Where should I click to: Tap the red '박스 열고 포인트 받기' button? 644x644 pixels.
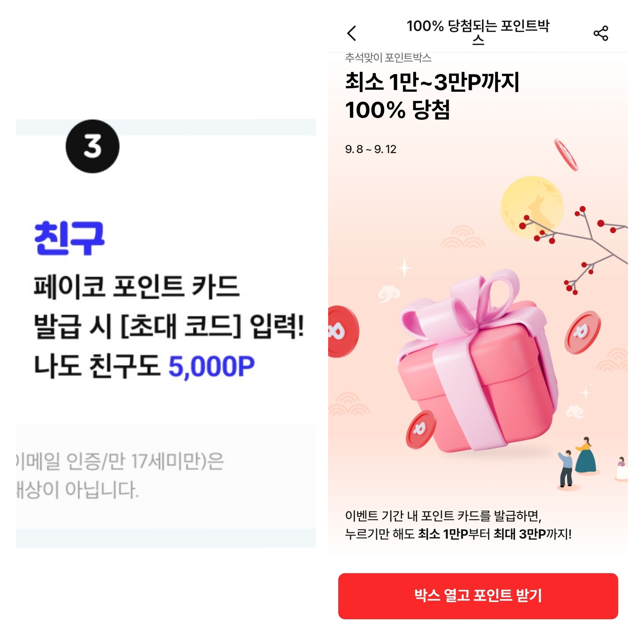coord(478,596)
